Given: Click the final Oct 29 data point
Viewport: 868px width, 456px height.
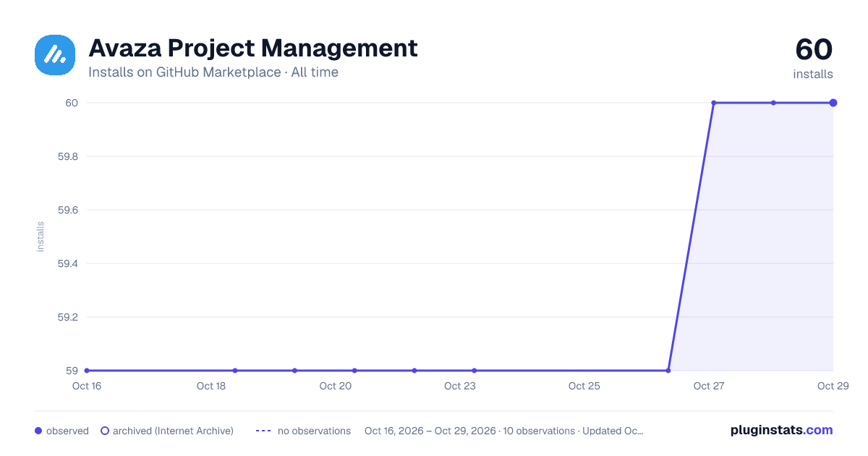Looking at the screenshot, I should [833, 103].
